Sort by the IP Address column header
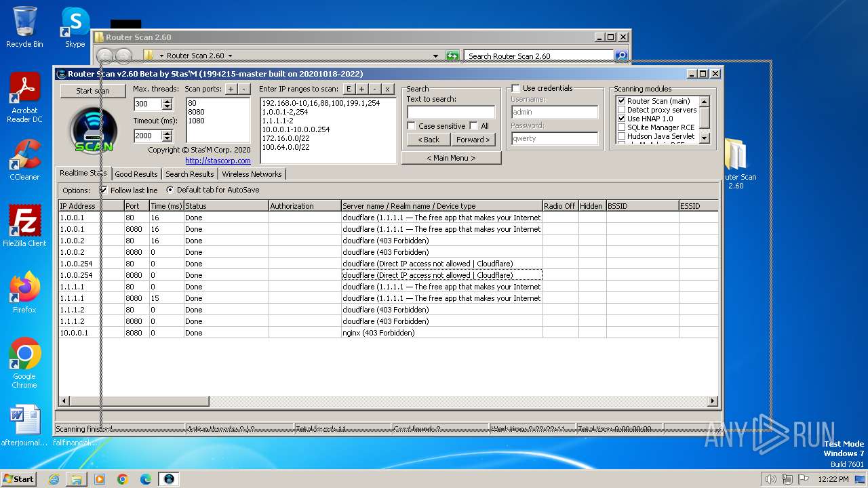868x488 pixels. [x=91, y=206]
